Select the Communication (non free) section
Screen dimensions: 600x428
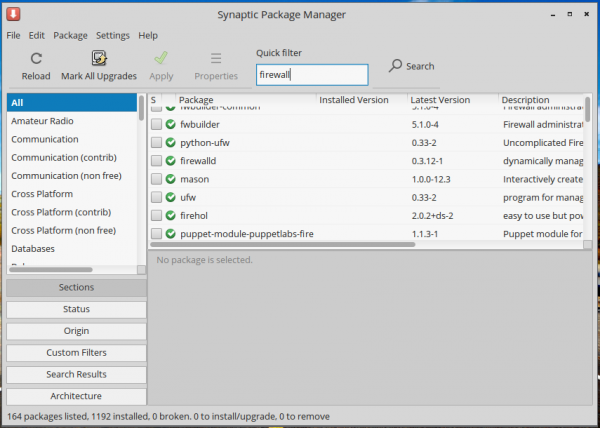point(72,176)
